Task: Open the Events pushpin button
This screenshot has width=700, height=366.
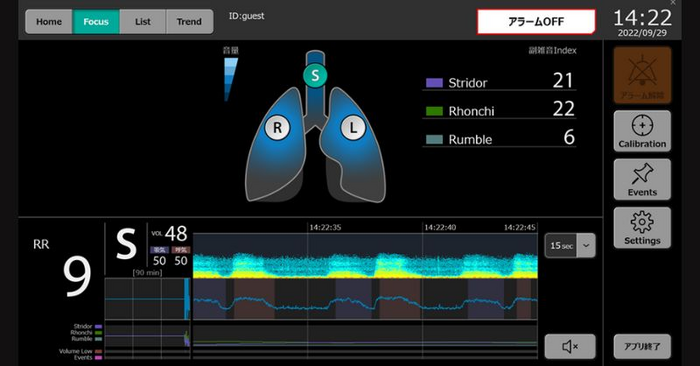Action: (642, 179)
